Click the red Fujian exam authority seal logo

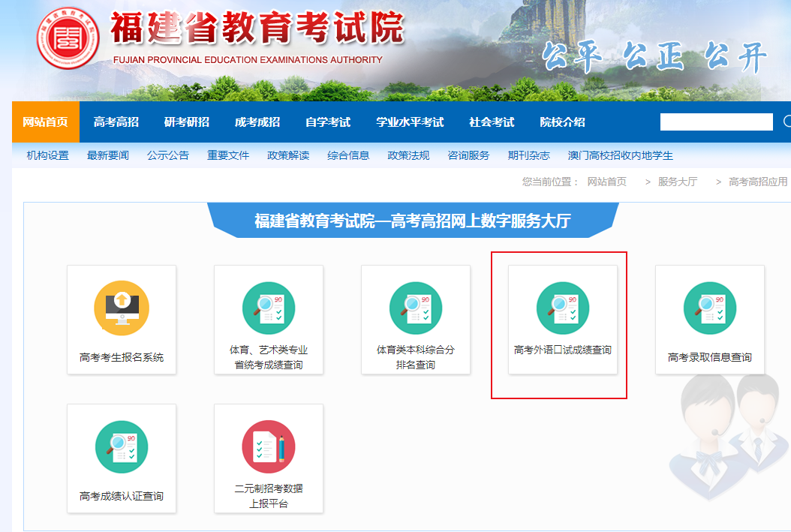(x=68, y=38)
